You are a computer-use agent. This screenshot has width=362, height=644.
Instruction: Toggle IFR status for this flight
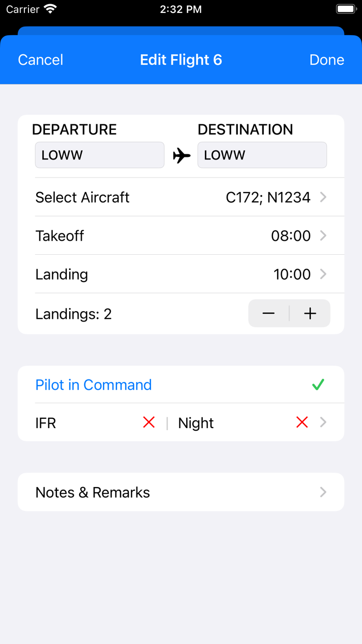point(149,422)
